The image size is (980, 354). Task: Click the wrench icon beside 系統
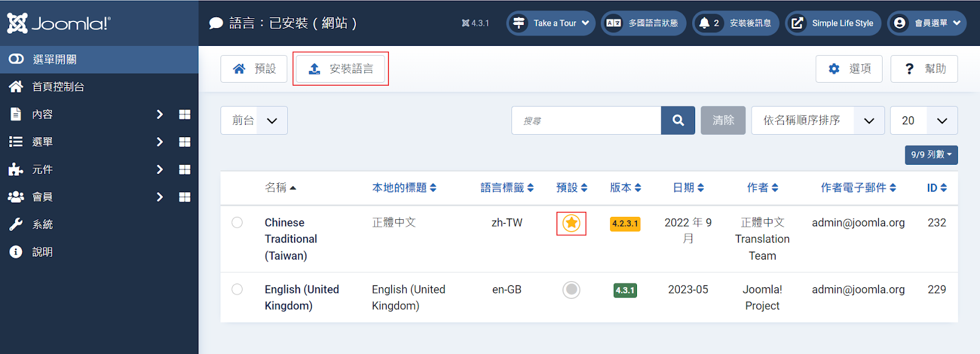click(16, 224)
